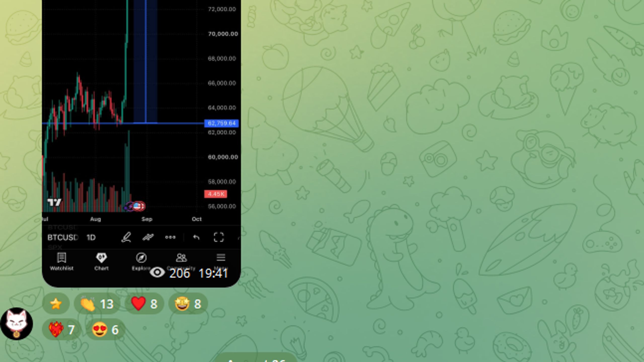Screen dimensions: 644x362
Task: Click the 19:41 message timestamp
Action: pos(213,273)
